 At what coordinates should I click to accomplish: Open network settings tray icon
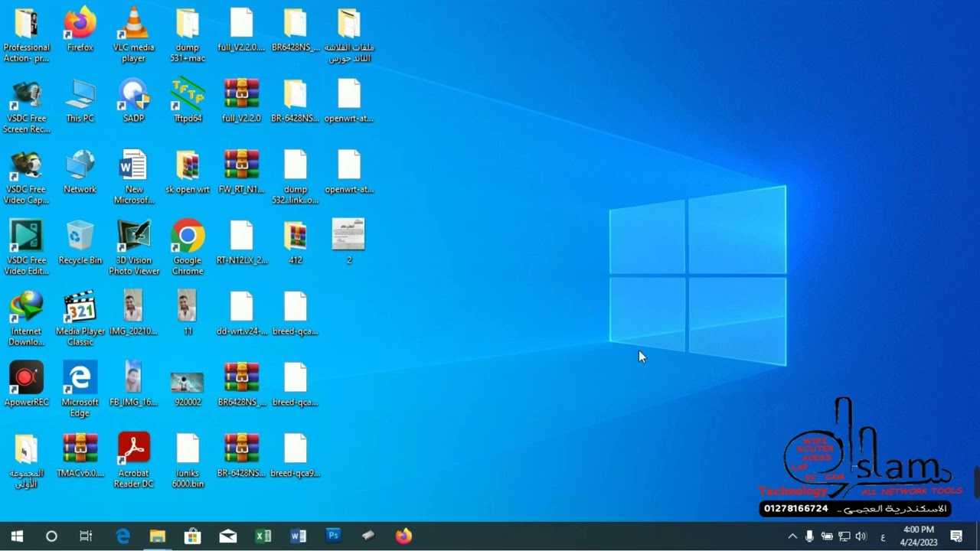coord(844,536)
